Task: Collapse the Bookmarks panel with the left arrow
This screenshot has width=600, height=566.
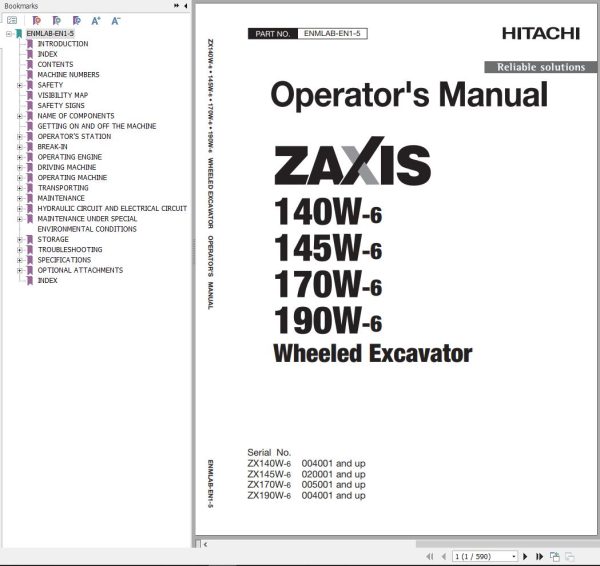Action: [186, 6]
